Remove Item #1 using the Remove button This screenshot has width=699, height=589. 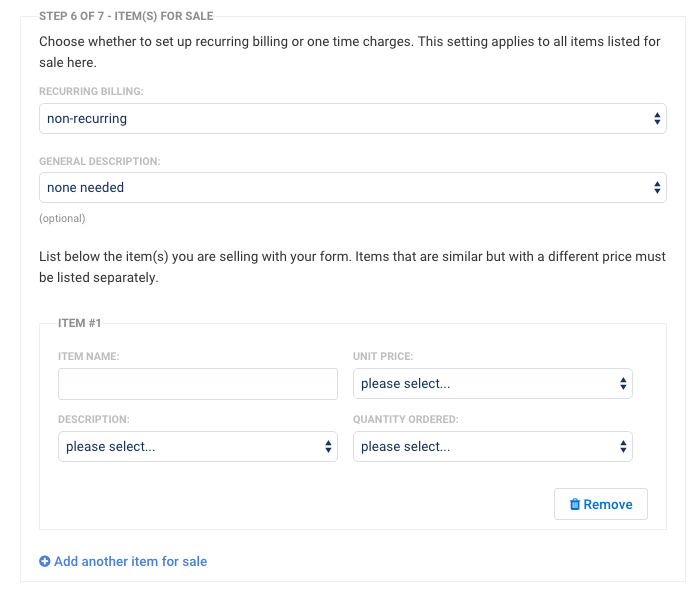[601, 505]
